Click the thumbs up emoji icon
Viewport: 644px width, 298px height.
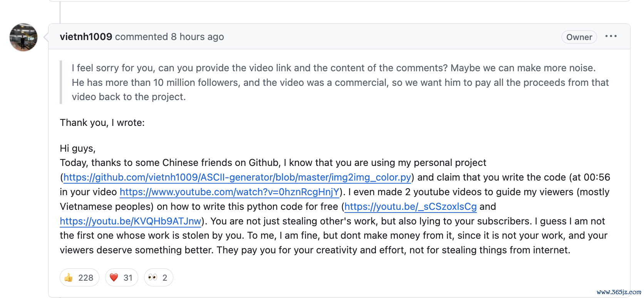click(x=69, y=278)
